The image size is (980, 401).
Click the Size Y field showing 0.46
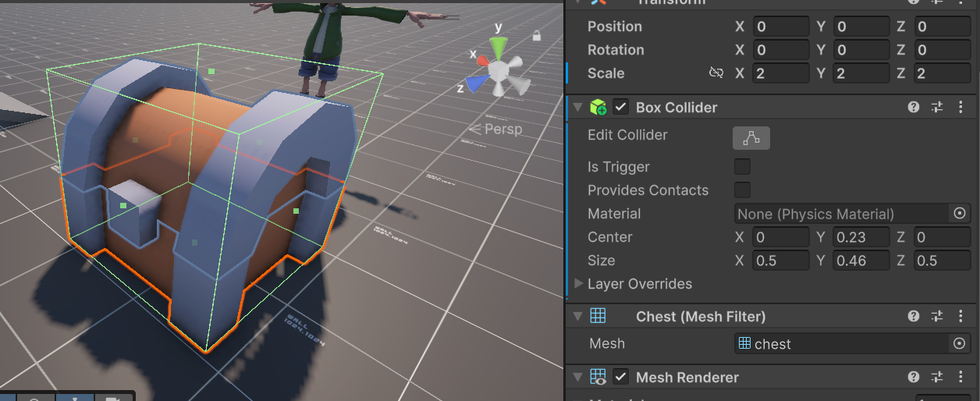(x=861, y=261)
